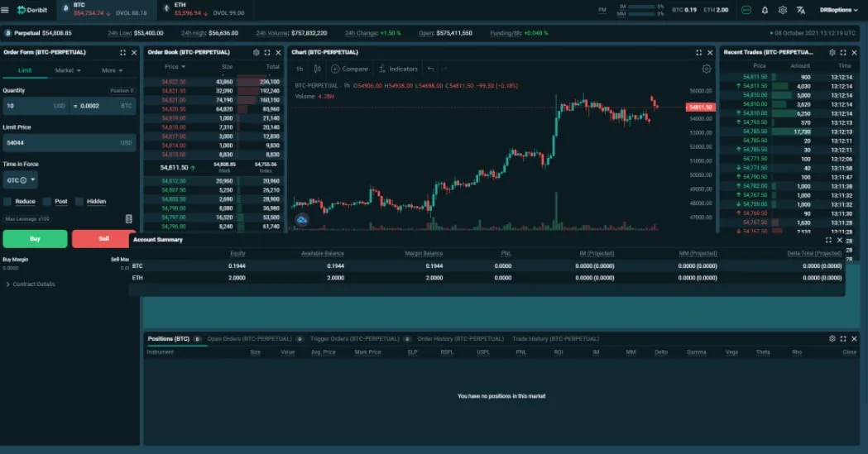Click the ETH diamond icon
868x454 pixels.
tap(166, 8)
